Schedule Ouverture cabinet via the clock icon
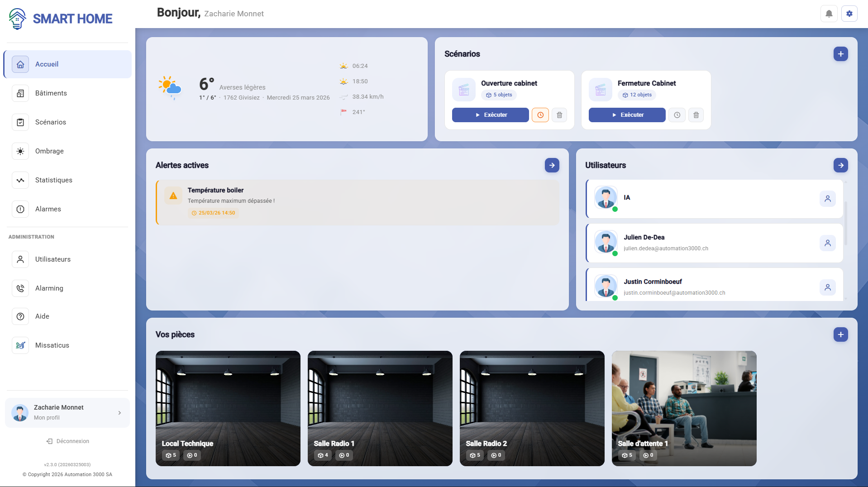868x487 pixels. 540,115
